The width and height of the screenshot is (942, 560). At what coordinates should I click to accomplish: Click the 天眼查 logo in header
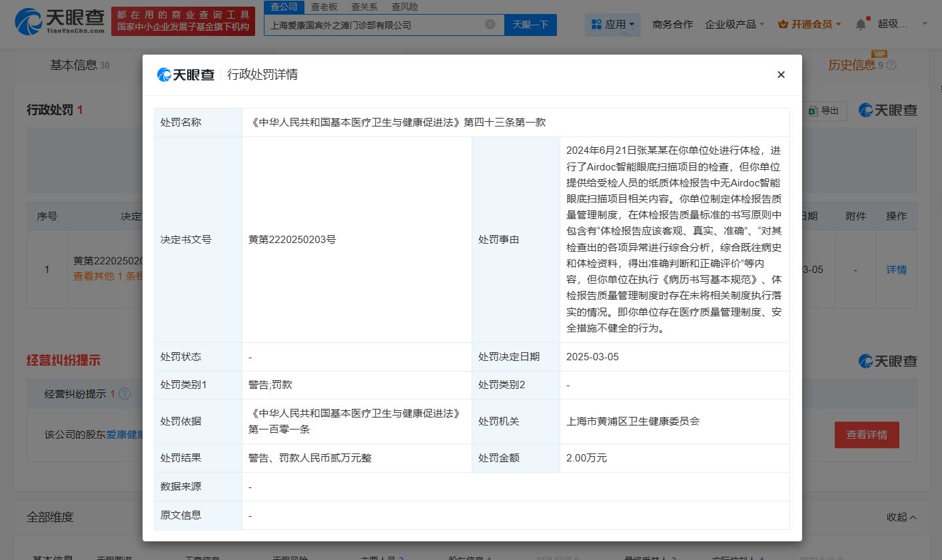[60, 22]
